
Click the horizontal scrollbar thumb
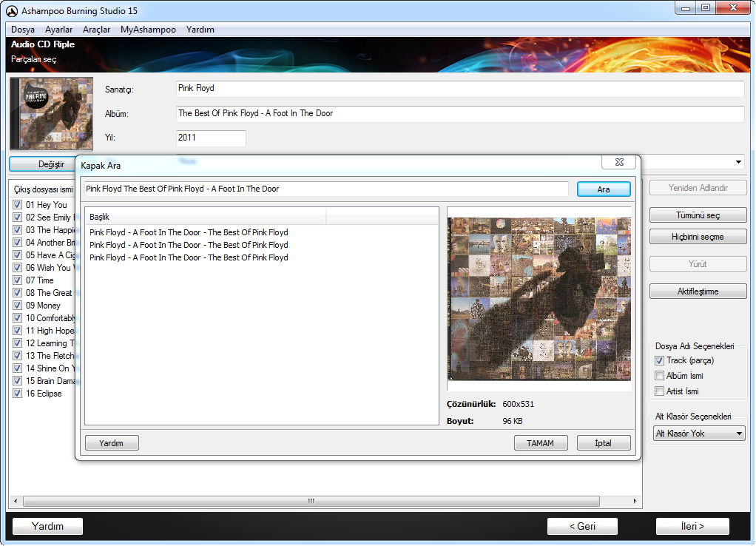pos(311,501)
